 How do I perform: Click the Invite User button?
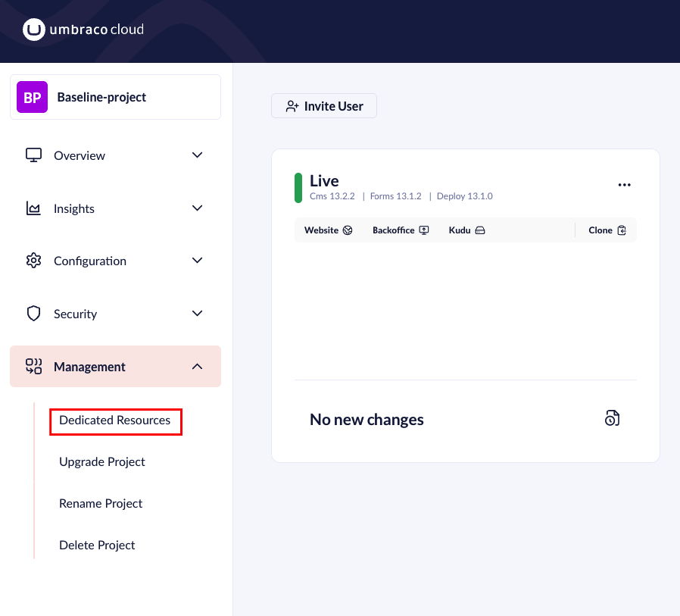point(324,106)
